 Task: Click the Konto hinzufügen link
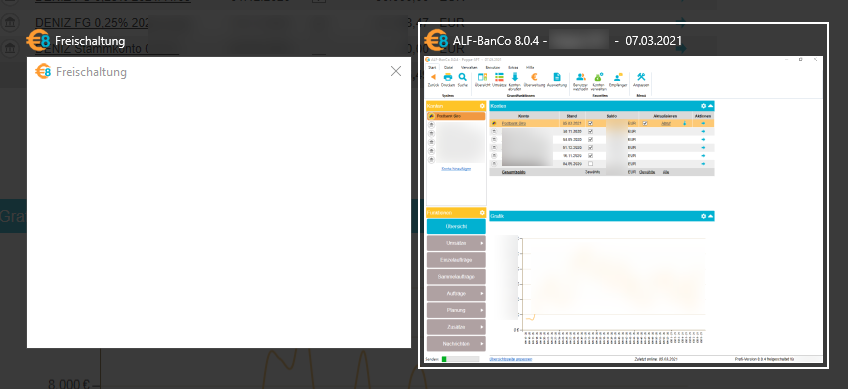[x=456, y=169]
